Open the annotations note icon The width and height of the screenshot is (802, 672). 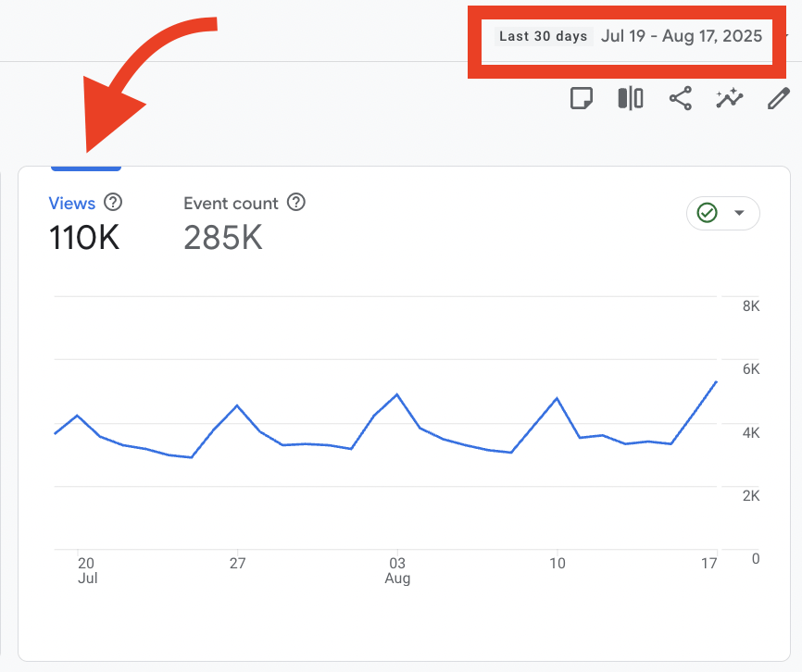point(581,98)
